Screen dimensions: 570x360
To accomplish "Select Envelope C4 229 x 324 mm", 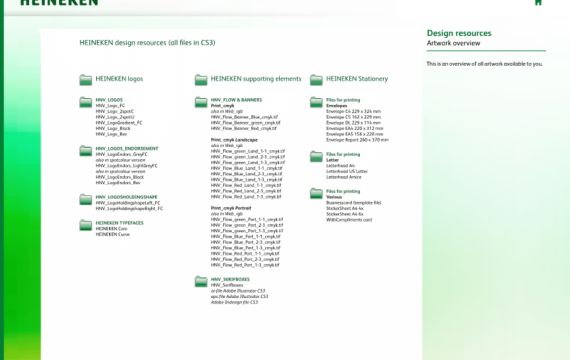I will (x=353, y=111).
